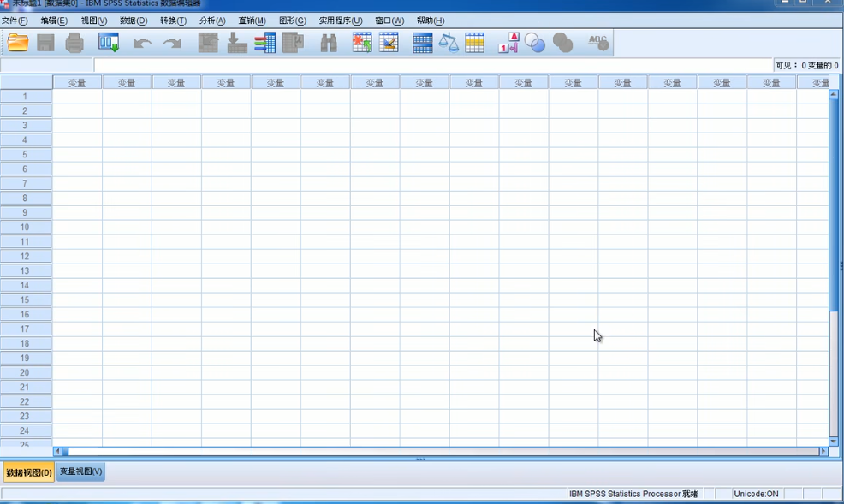Open the 编辑(E) menu
Image resolution: width=844 pixels, height=504 pixels.
[54, 21]
